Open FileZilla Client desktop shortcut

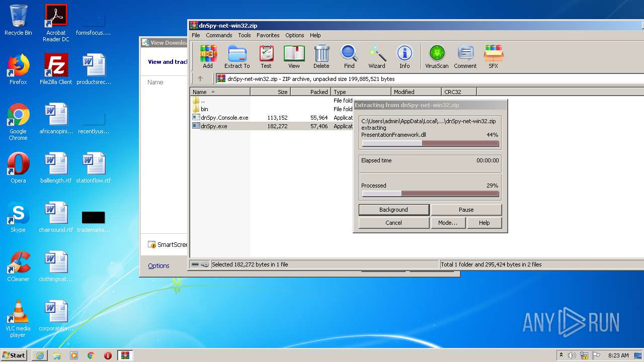click(x=56, y=69)
